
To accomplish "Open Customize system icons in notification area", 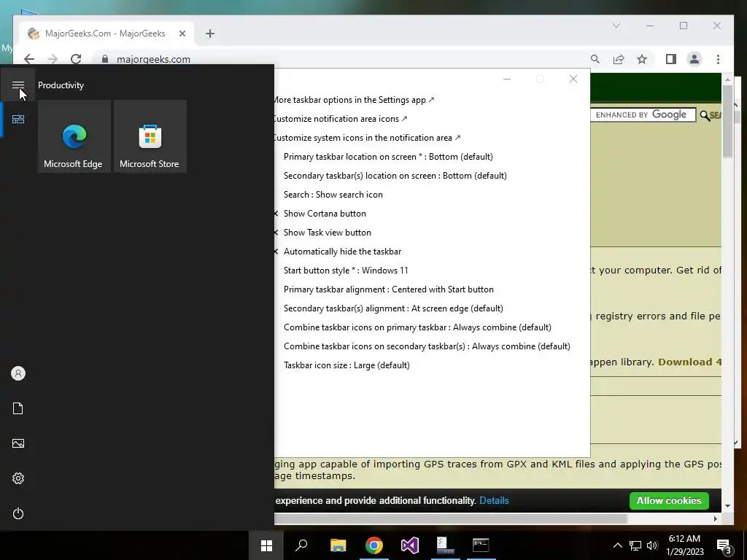I will tap(367, 138).
